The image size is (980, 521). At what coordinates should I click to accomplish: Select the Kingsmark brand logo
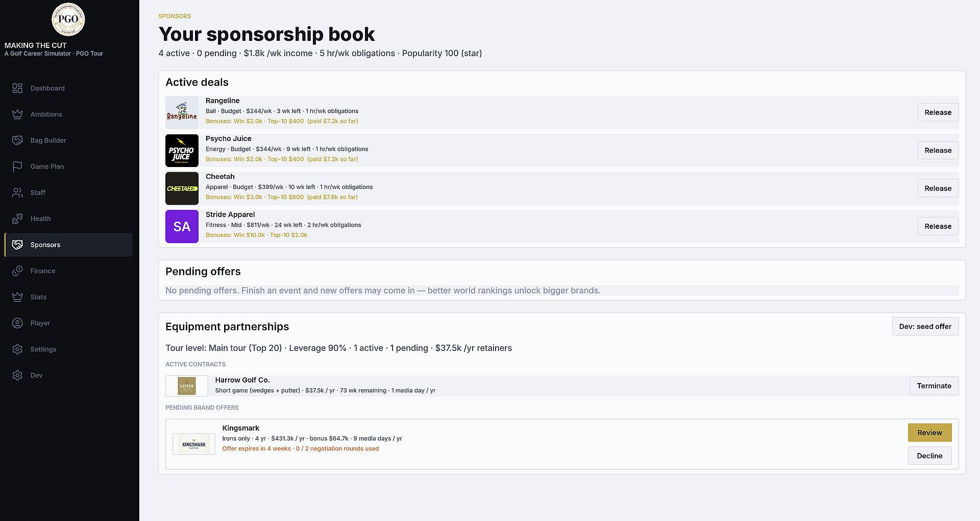click(194, 444)
